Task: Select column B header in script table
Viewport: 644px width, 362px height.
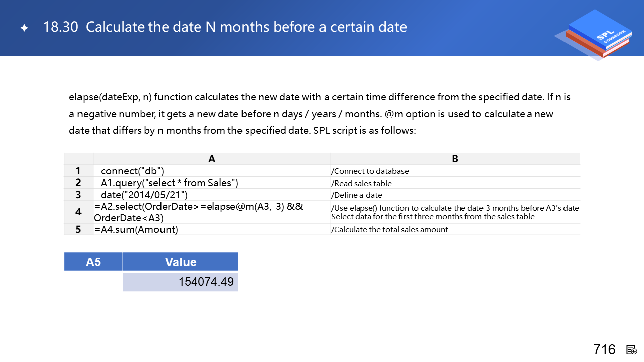Action: tap(455, 159)
